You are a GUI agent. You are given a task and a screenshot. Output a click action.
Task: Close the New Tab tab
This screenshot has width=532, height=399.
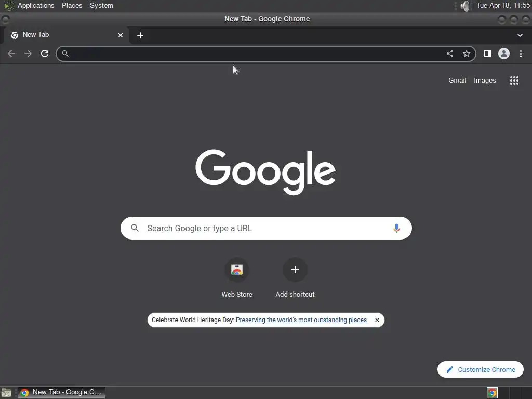click(121, 35)
